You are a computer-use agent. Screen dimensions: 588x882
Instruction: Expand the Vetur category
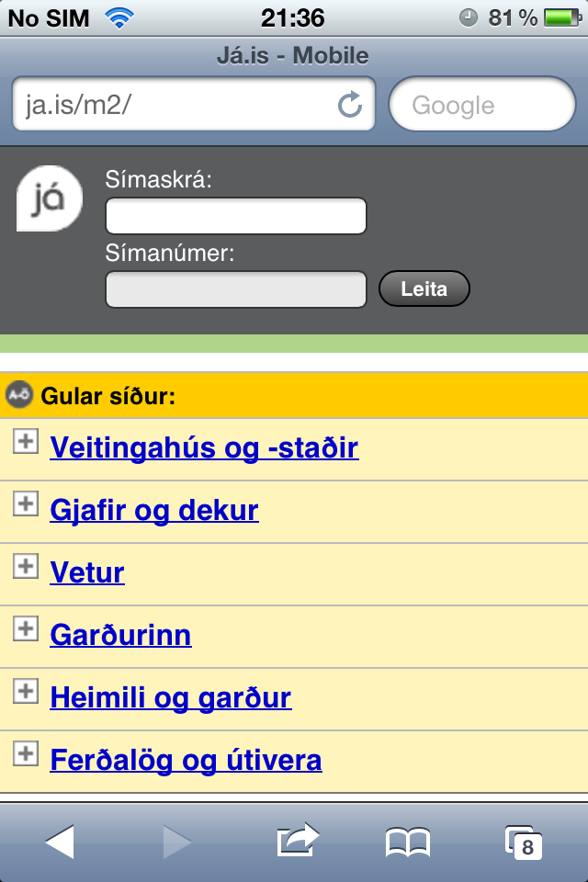pos(25,566)
